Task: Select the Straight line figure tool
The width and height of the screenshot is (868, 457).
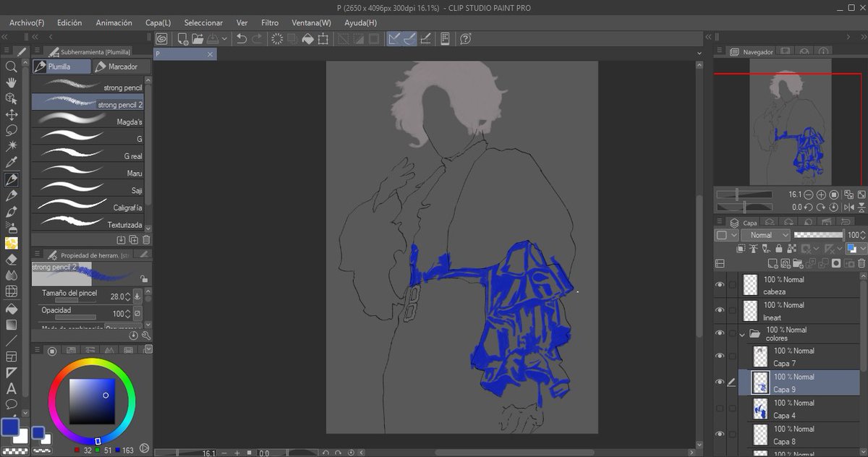Action: point(12,340)
